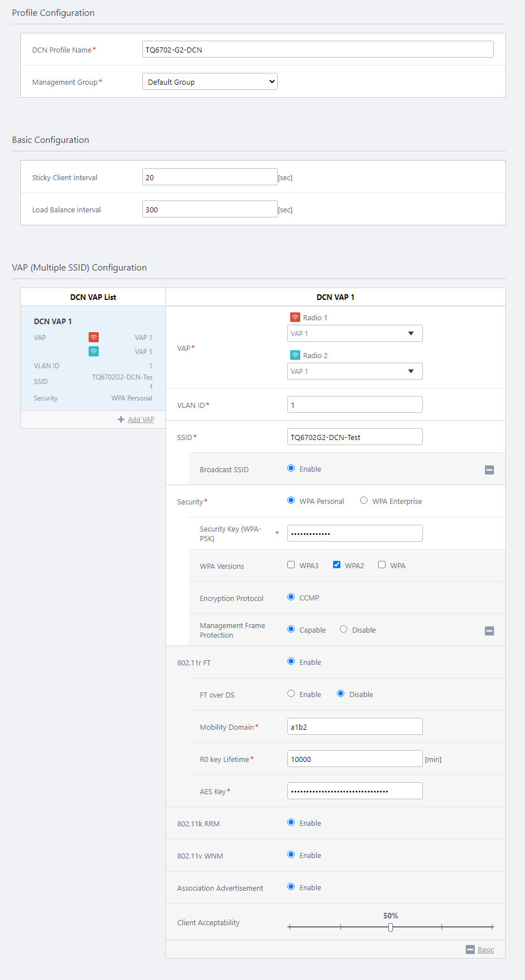Image resolution: width=525 pixels, height=980 pixels.
Task: Click the Add VAP link
Action: click(141, 420)
